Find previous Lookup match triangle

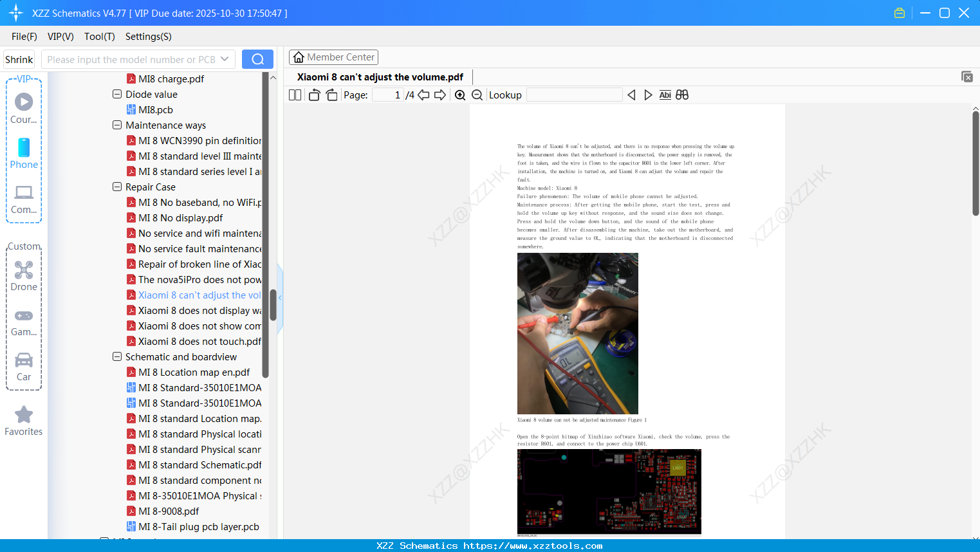click(x=631, y=95)
